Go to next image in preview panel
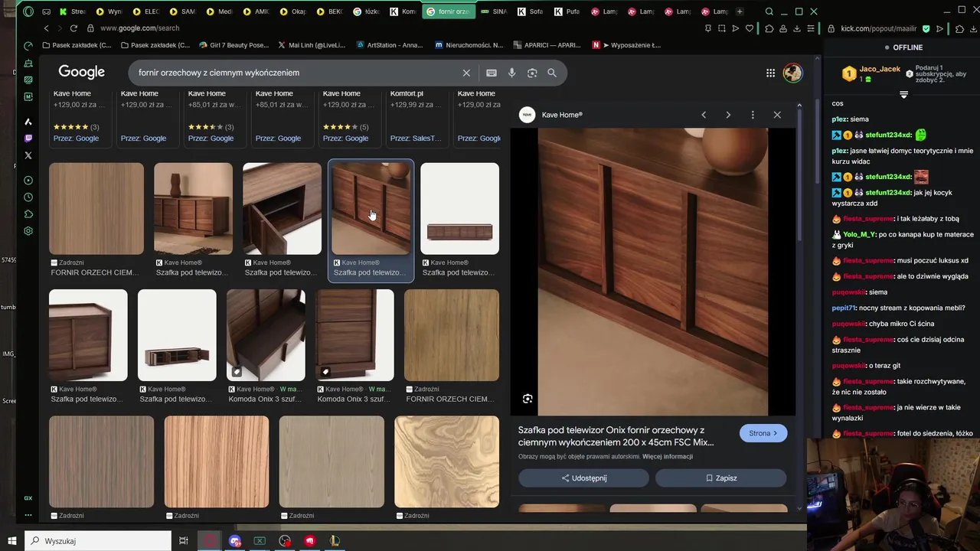980x551 pixels. (728, 115)
